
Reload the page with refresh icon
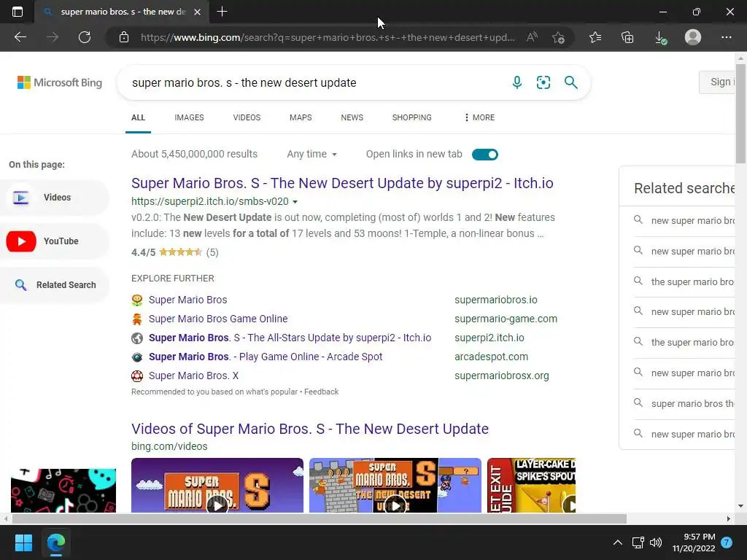coord(85,37)
